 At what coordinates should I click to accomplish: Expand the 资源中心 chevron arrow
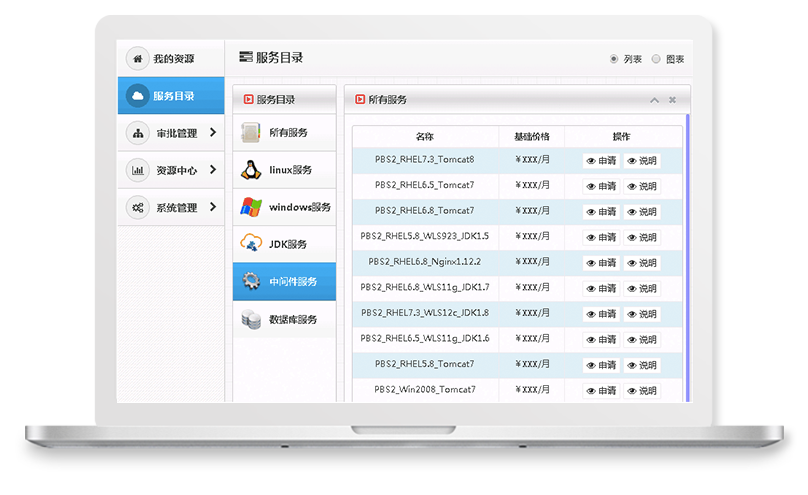(x=213, y=170)
